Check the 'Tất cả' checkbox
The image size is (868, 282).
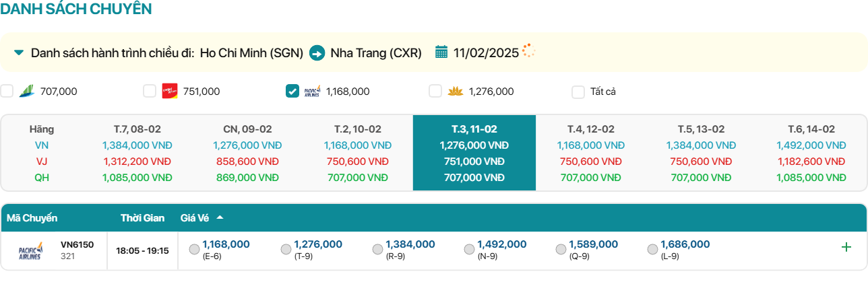click(578, 92)
